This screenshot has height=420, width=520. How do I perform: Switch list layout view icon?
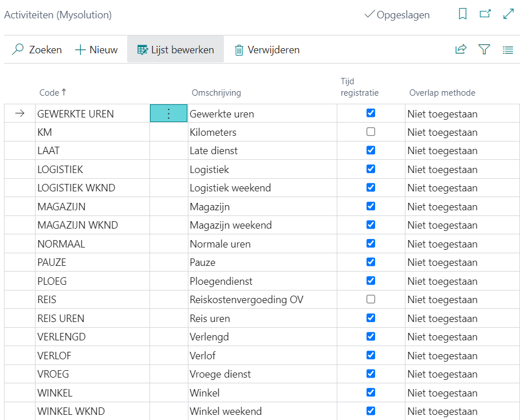[x=507, y=50]
